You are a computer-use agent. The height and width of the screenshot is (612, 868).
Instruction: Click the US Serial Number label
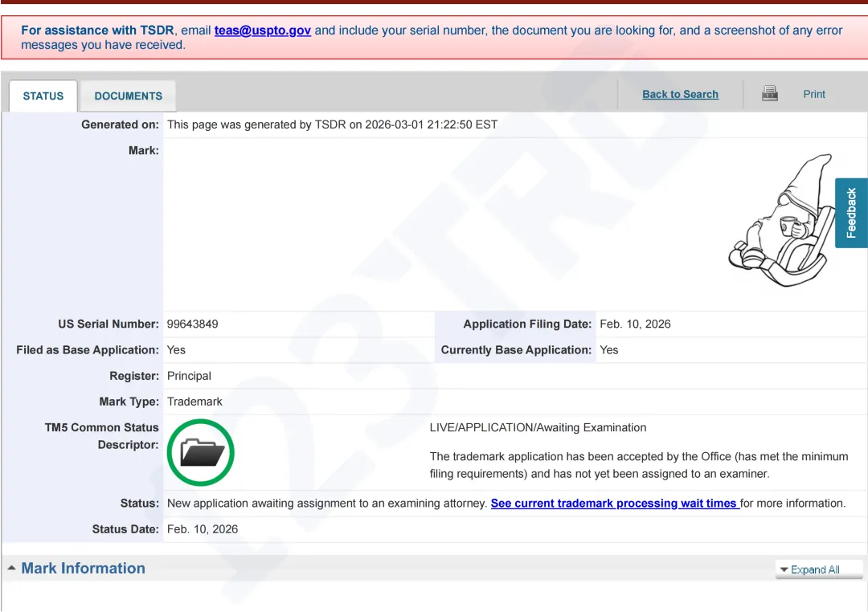[108, 324]
